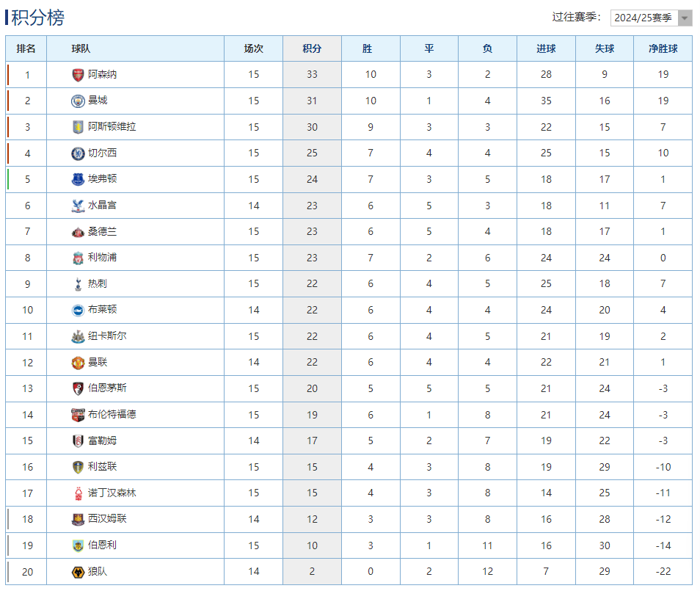Click the Manchester City crest icon
Viewport: 700px width, 591px height.
(x=78, y=101)
